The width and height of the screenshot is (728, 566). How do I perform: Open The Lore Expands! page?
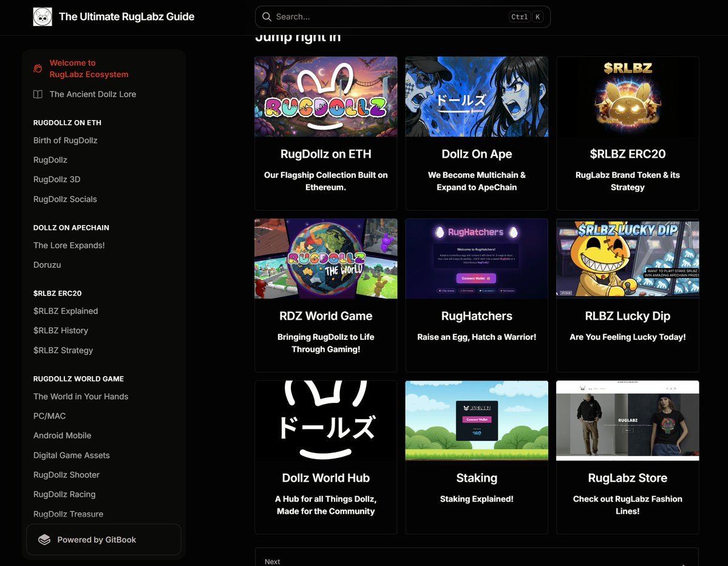point(69,245)
